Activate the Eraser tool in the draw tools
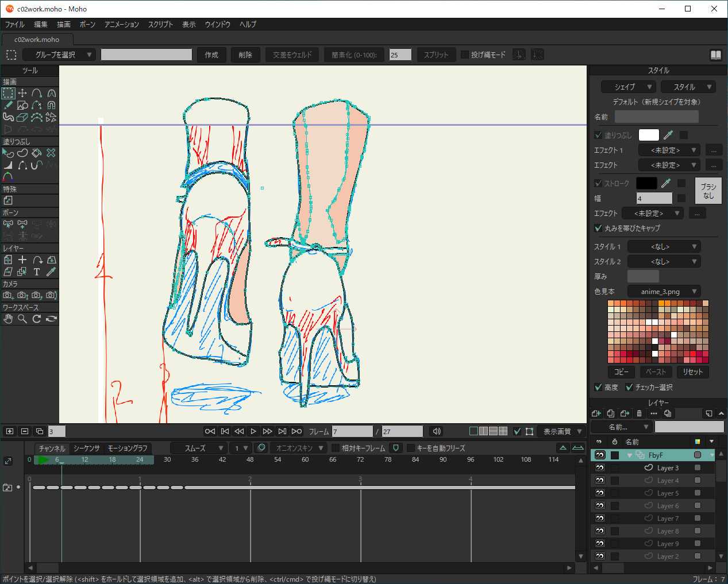The height and width of the screenshot is (584, 728). pyautogui.click(x=22, y=117)
